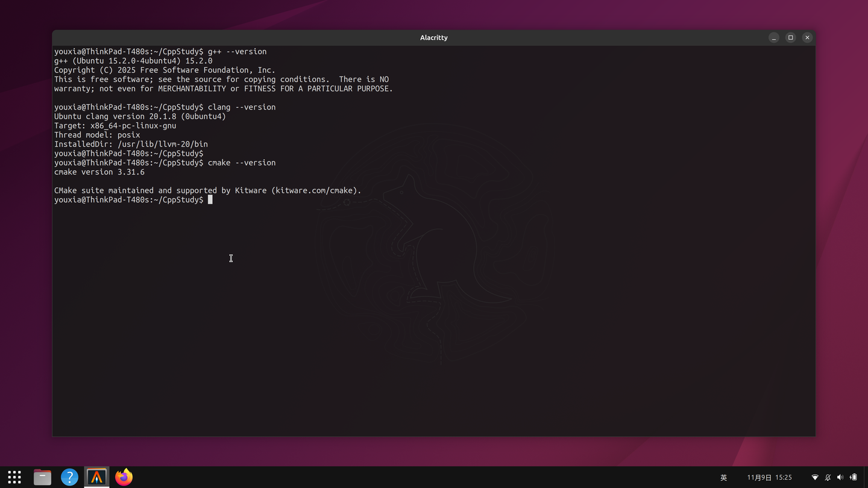Maximize the Alacritty window
The image size is (868, 488).
point(791,37)
